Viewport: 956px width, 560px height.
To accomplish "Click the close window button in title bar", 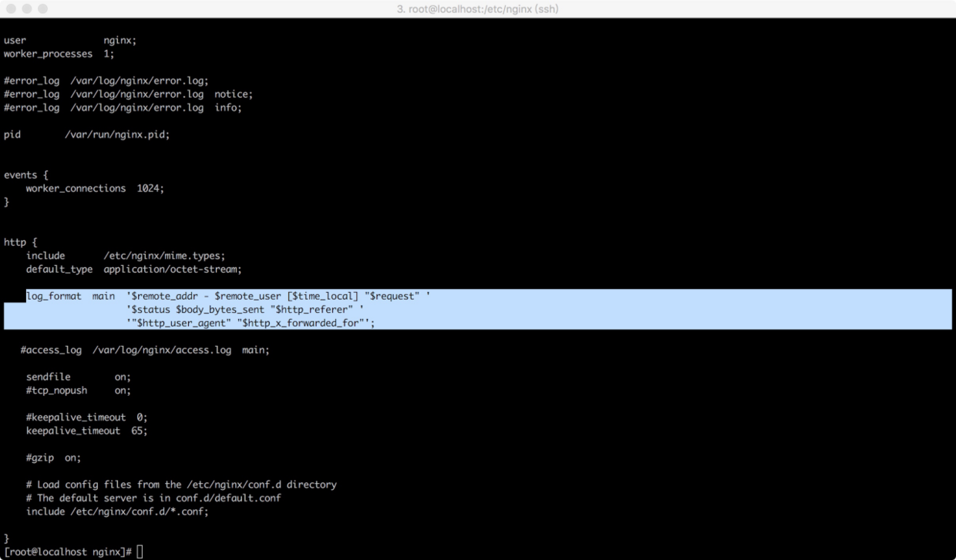I will [10, 8].
